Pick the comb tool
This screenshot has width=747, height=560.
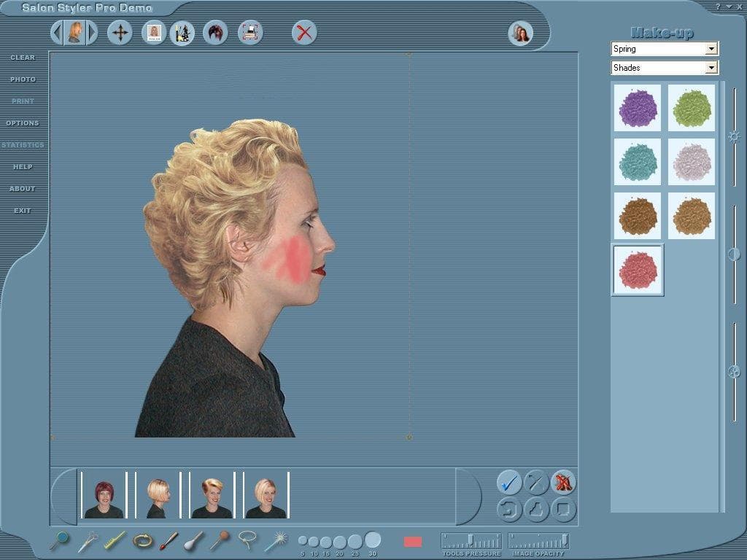(115, 540)
